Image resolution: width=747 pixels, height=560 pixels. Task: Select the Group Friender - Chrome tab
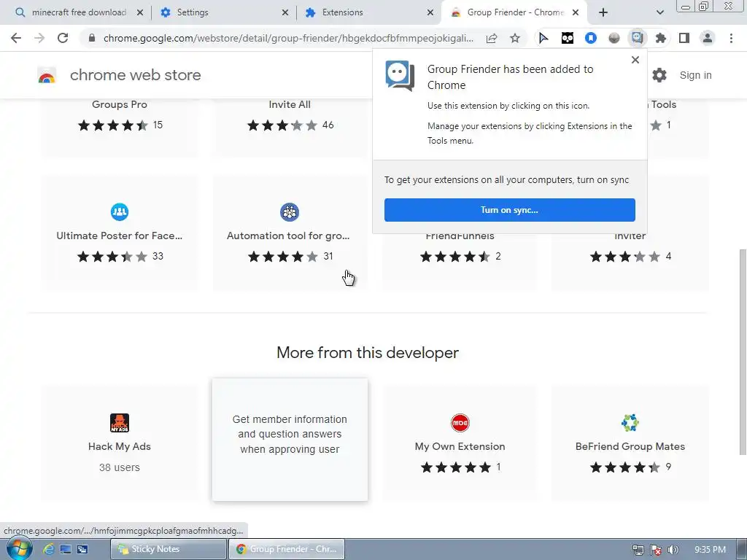[x=514, y=12]
